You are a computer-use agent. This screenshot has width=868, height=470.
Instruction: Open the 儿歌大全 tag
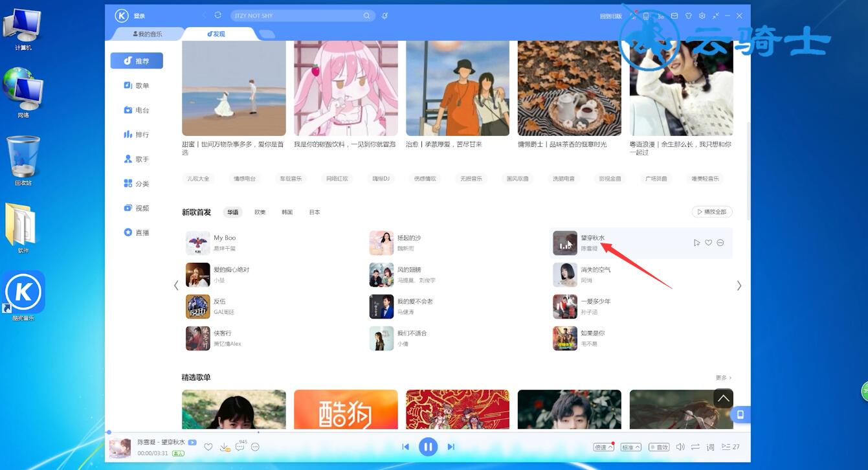[199, 179]
